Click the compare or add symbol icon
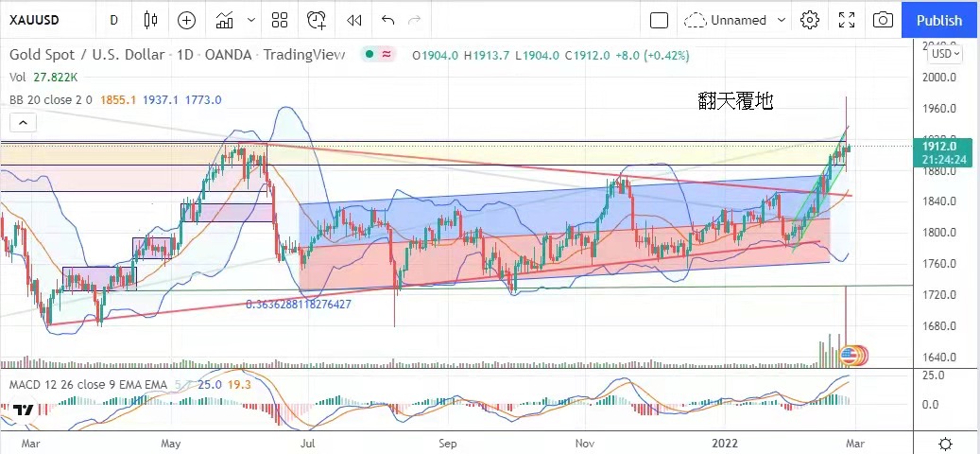This screenshot has height=454, width=980. [x=187, y=20]
